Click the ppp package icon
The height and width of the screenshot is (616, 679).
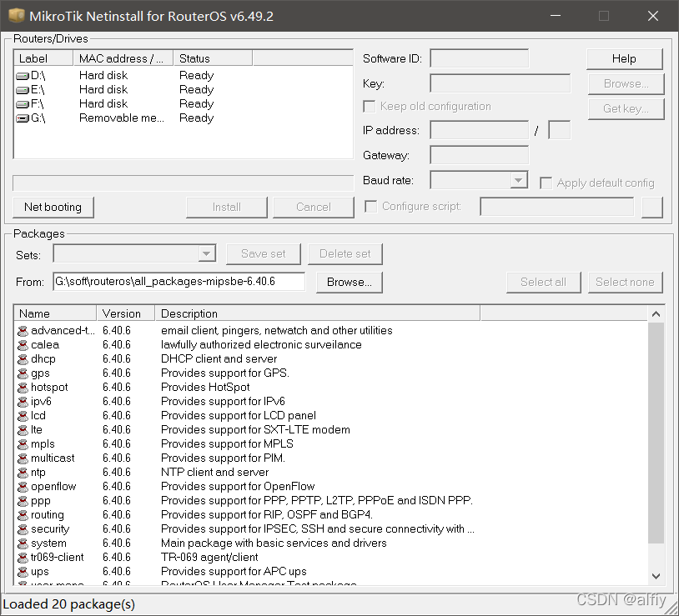pos(23,501)
